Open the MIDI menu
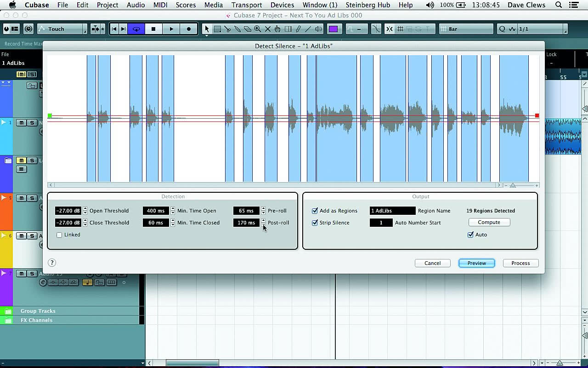Image resolution: width=588 pixels, height=368 pixels. click(x=160, y=5)
